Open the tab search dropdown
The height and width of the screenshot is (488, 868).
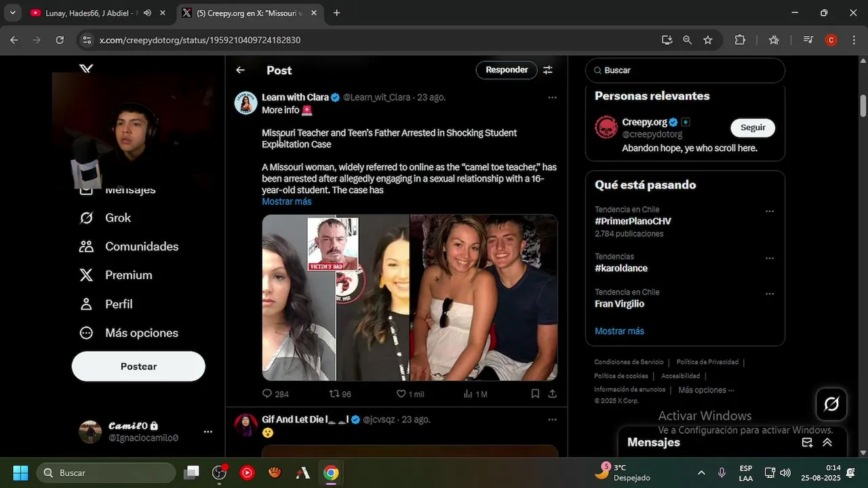pos(12,13)
